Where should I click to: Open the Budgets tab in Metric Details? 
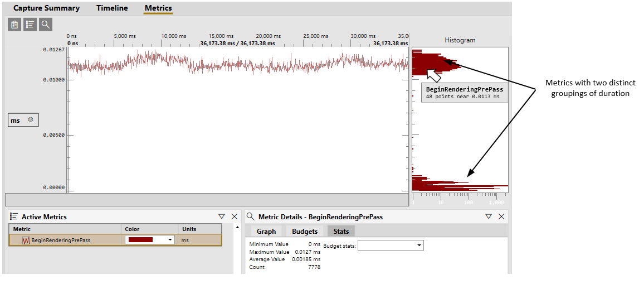(x=304, y=232)
